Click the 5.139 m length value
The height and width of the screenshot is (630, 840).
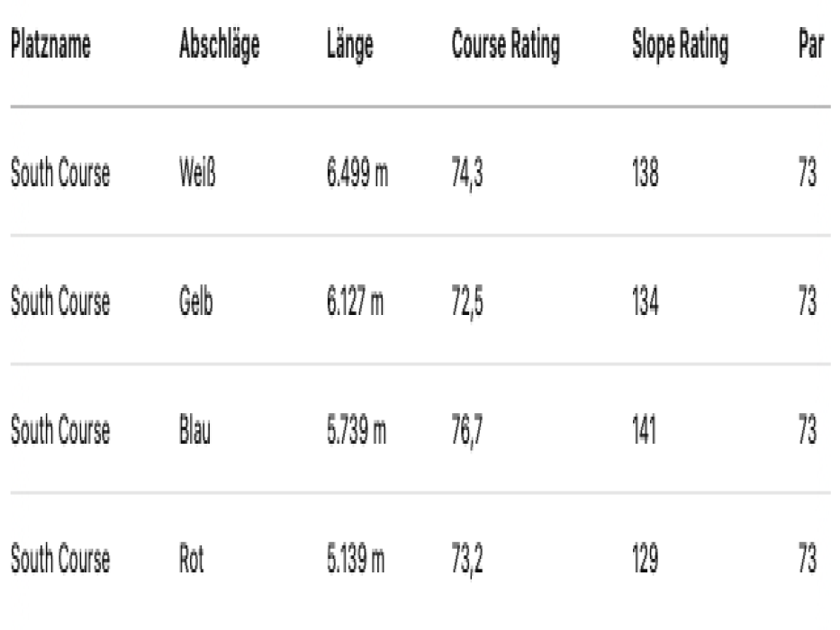tap(356, 558)
